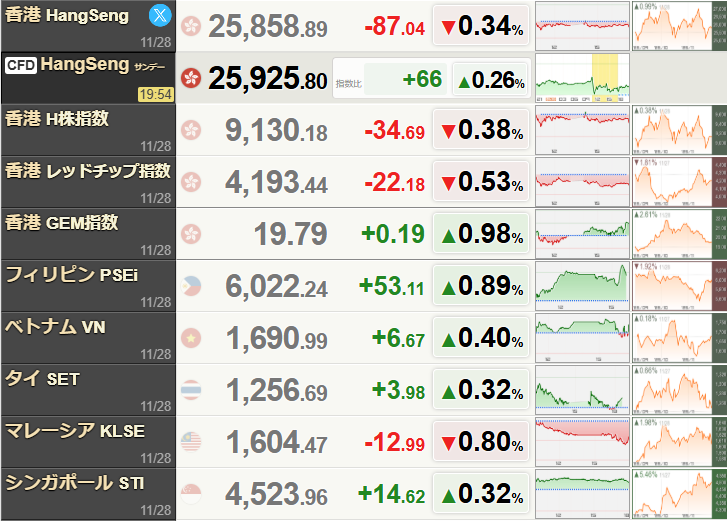The height and width of the screenshot is (521, 727).
Task: Click the ▲0.32% box in STI row
Action: (481, 494)
